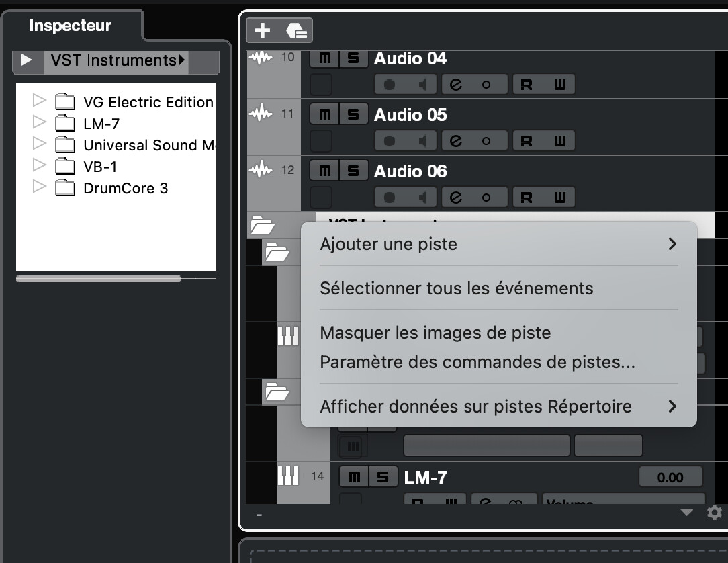Select Masquer les images de piste
728x563 pixels.
point(435,333)
